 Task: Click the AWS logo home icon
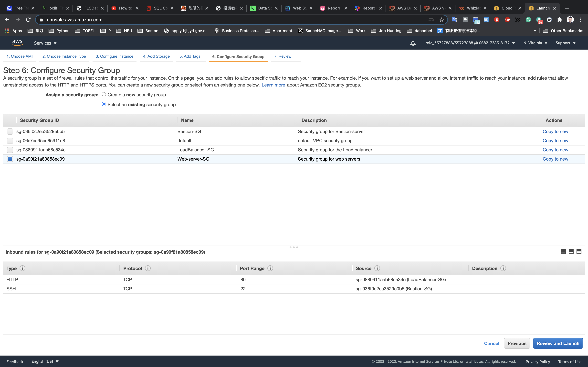pyautogui.click(x=17, y=43)
